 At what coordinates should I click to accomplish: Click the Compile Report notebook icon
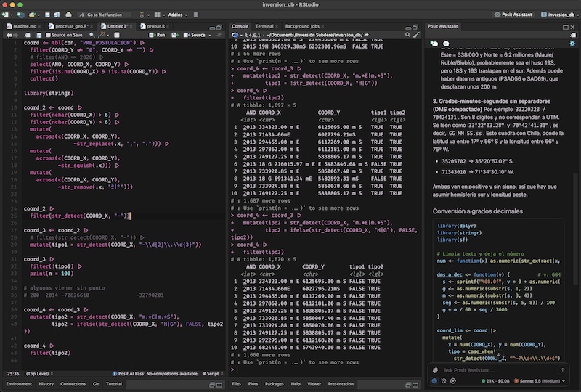coord(117,35)
